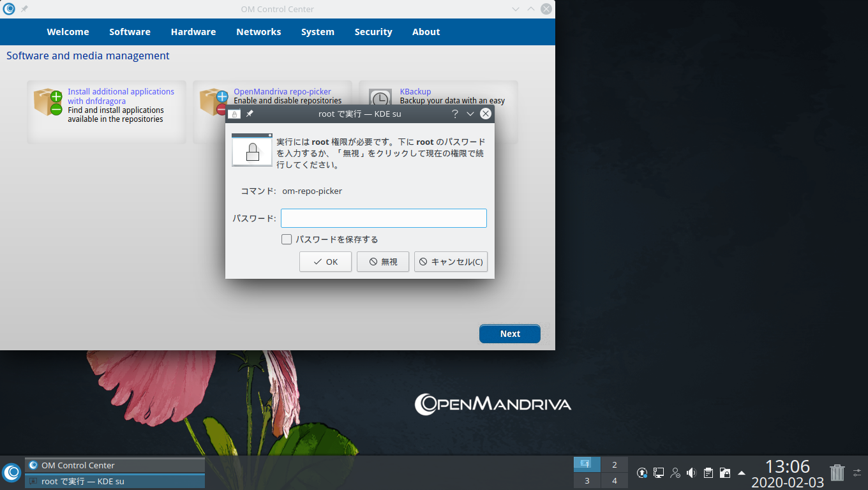Click the pin icon in OM Control Center titlebar
This screenshot has height=490, width=868.
click(x=25, y=9)
